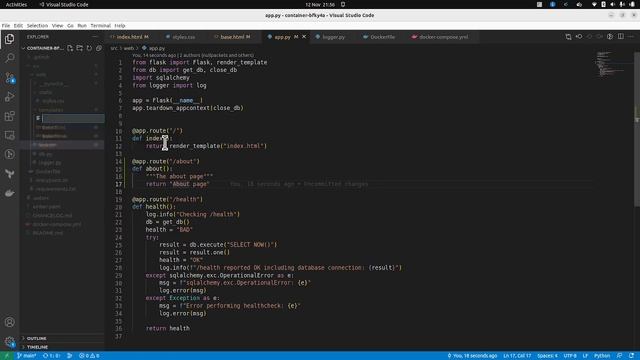Image resolution: width=640 pixels, height=360 pixels.
Task: Open the Explorer view in activity bar
Action: click(x=10, y=39)
